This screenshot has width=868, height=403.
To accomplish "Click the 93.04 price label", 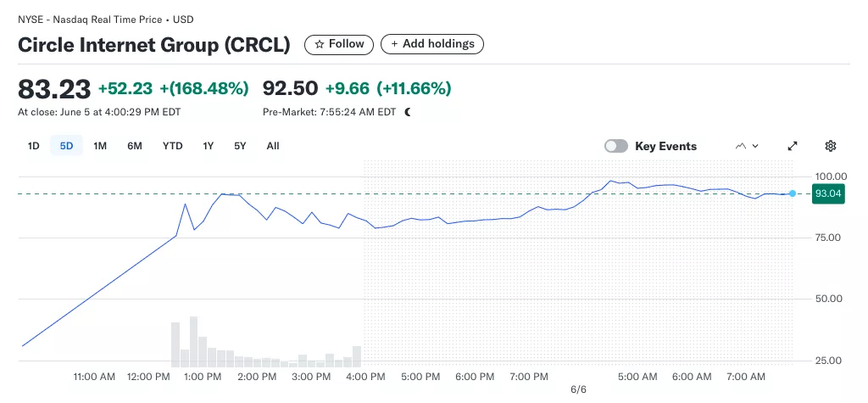I will (x=826, y=193).
